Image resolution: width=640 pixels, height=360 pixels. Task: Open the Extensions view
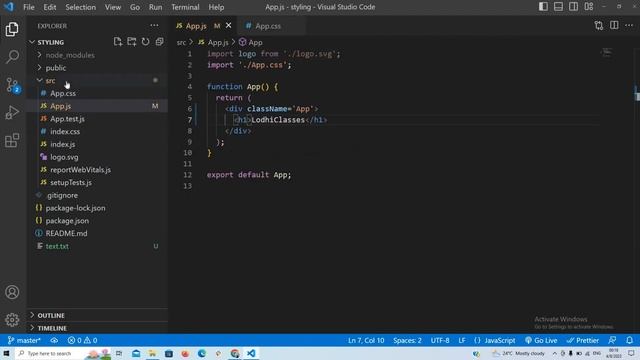[x=12, y=140]
